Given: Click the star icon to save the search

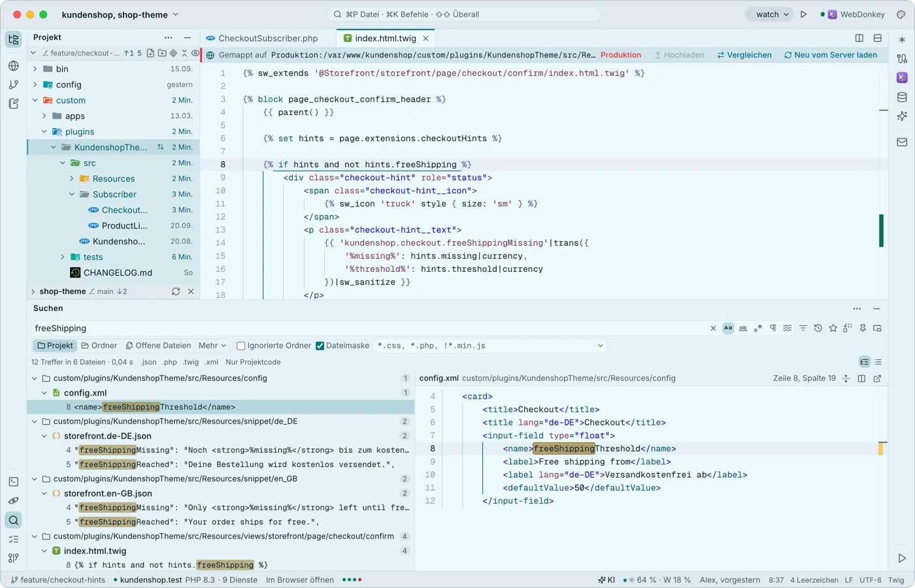Looking at the screenshot, I should pyautogui.click(x=833, y=328).
